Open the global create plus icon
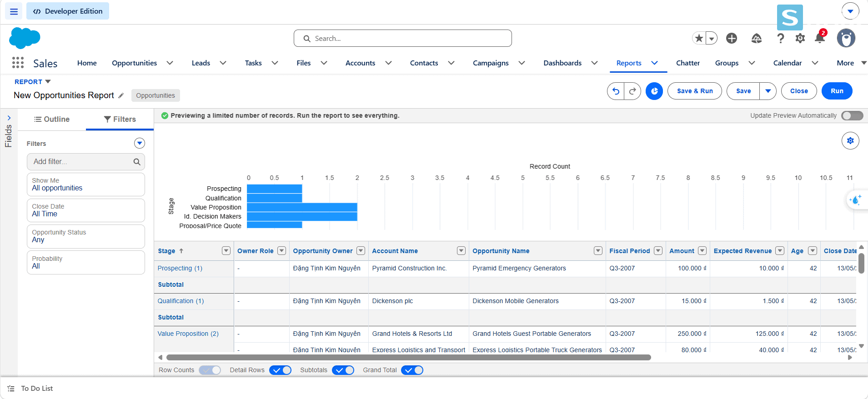 click(732, 38)
